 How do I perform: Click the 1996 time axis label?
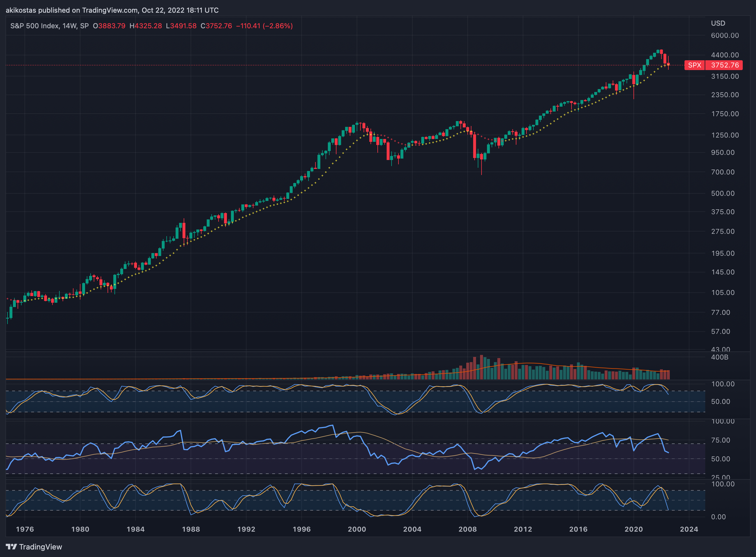302,529
